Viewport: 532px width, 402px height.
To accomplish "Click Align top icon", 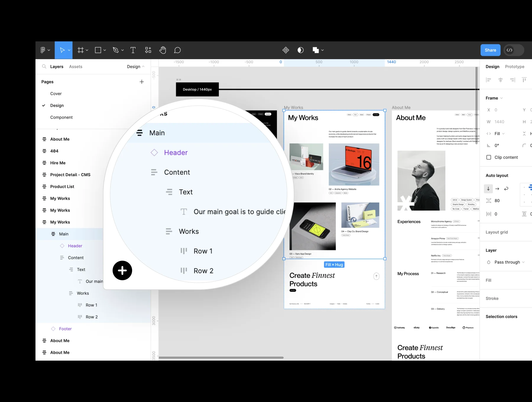I will click(x=524, y=80).
